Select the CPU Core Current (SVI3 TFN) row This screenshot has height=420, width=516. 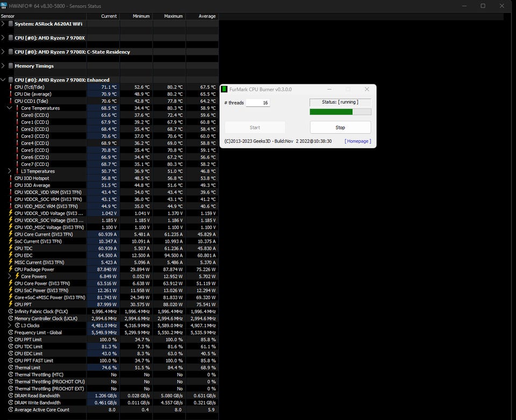[x=109, y=234]
